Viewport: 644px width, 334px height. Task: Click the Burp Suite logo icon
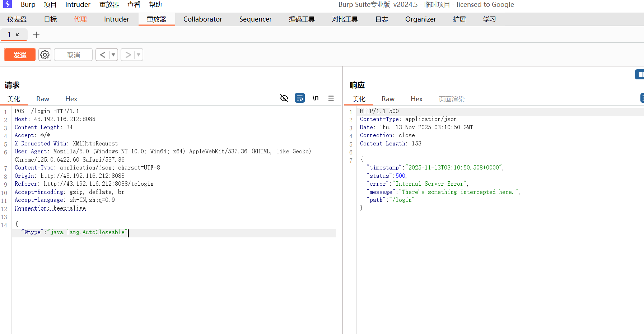pyautogui.click(x=7, y=4)
